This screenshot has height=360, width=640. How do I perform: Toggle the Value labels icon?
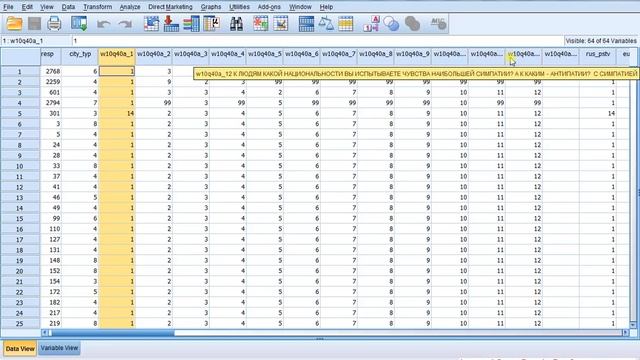(x=371, y=24)
